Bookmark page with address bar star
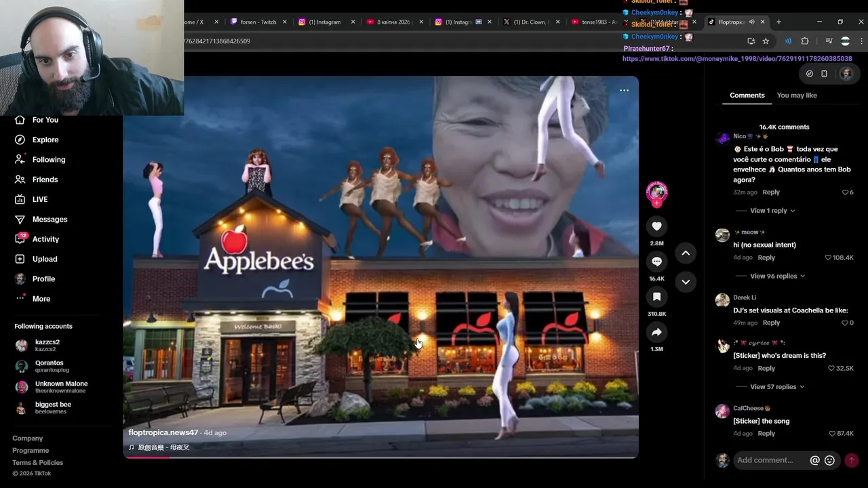The width and height of the screenshot is (868, 488). 766,41
